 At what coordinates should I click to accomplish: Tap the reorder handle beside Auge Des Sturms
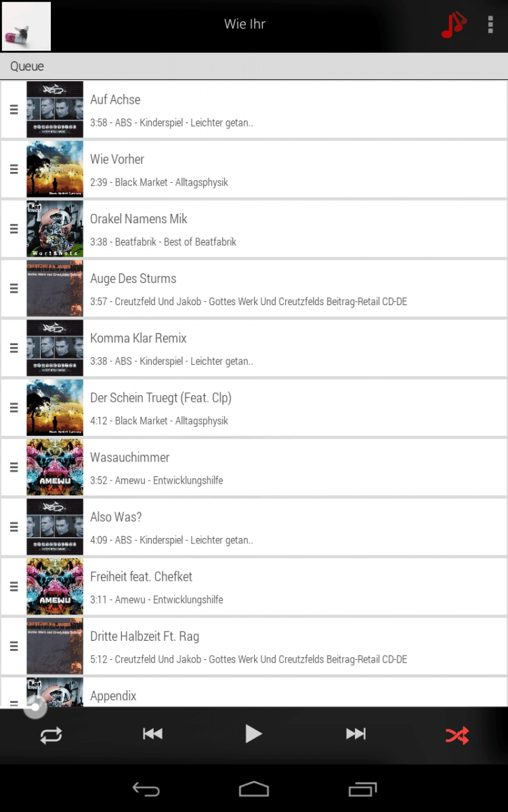pos(14,288)
